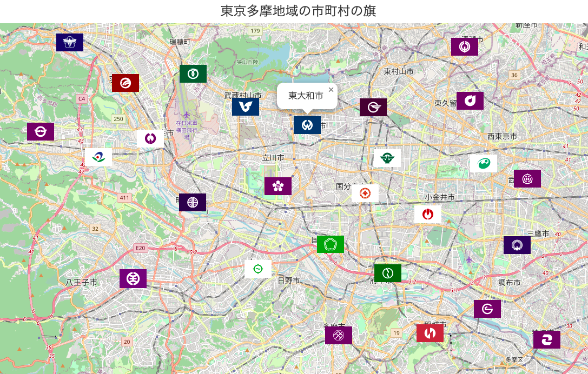Click the white flag with multicolor emblem
The height and width of the screenshot is (374, 588).
[98, 157]
